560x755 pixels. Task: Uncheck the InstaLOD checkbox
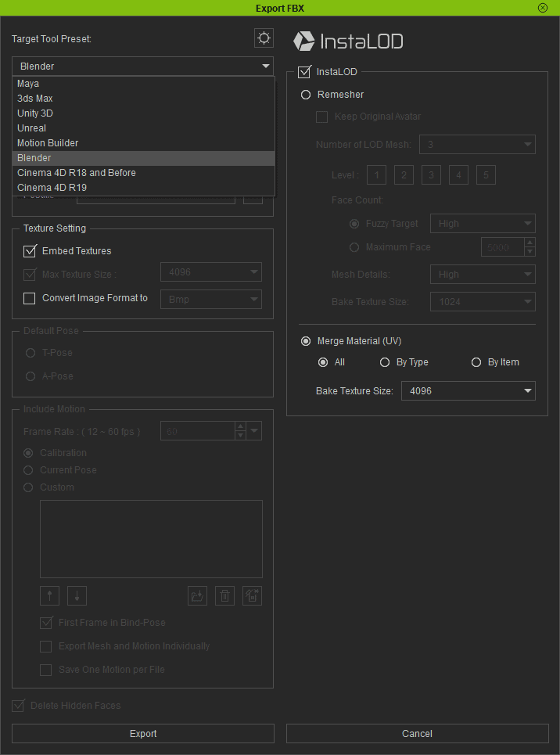pos(304,72)
